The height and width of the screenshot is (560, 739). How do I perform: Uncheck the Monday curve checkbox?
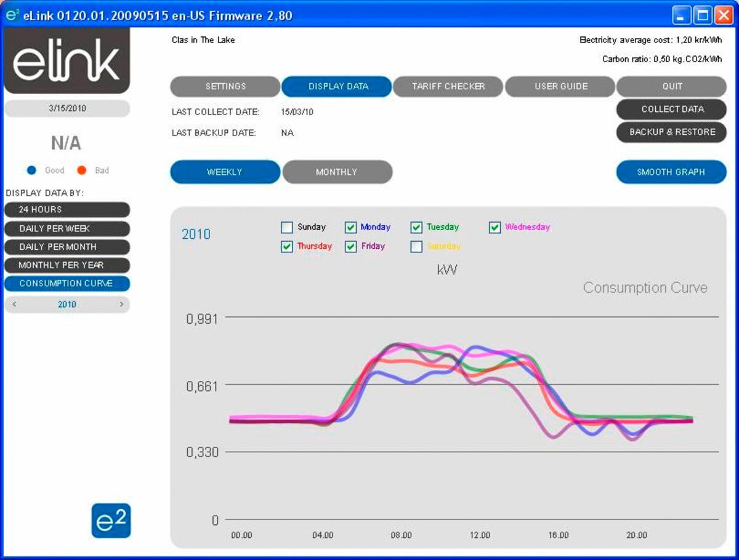[x=351, y=228]
